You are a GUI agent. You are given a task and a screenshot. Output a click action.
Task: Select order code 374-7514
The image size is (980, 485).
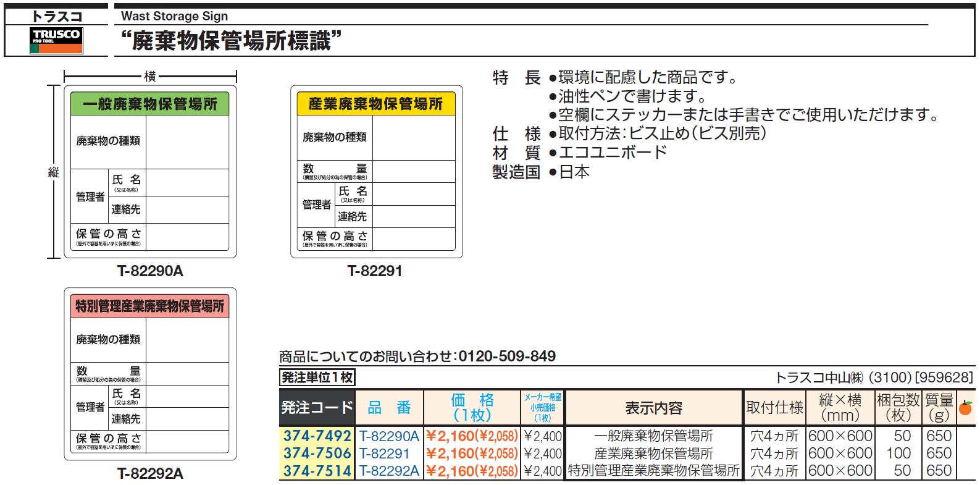(x=317, y=470)
